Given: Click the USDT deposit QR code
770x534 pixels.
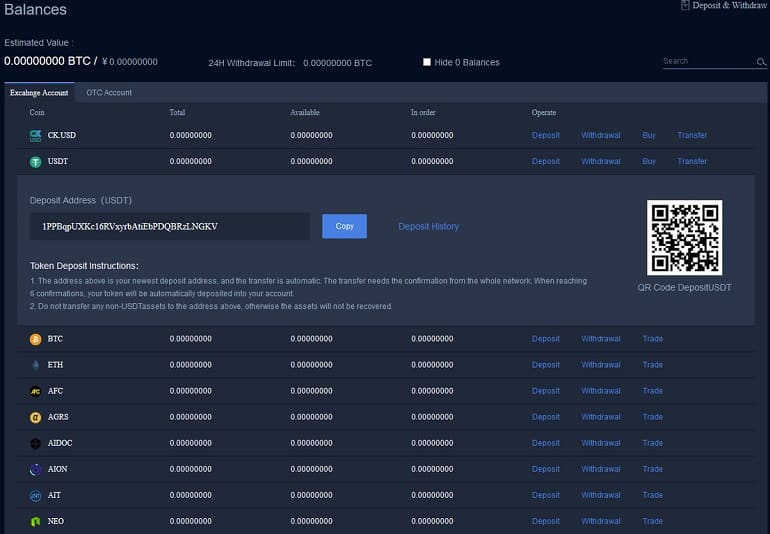Looking at the screenshot, I should click(684, 237).
